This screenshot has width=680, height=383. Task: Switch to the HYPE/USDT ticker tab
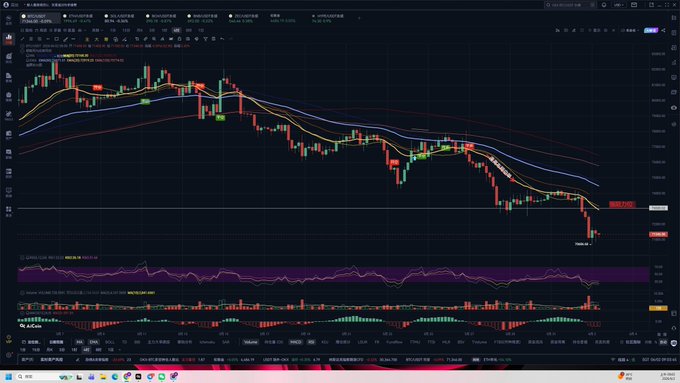328,18
